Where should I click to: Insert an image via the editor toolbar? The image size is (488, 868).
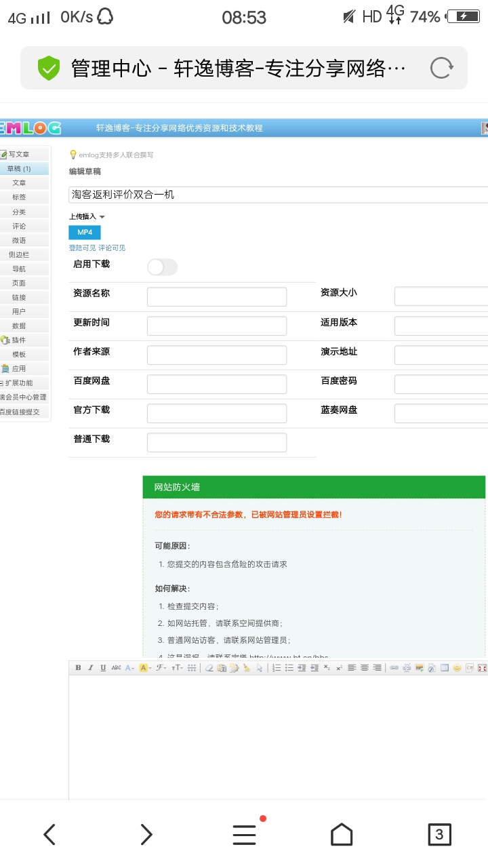point(419,668)
